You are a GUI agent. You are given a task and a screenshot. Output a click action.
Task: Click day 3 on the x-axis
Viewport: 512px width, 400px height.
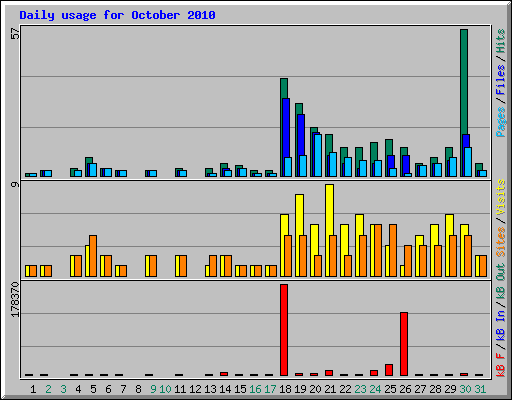click(63, 389)
